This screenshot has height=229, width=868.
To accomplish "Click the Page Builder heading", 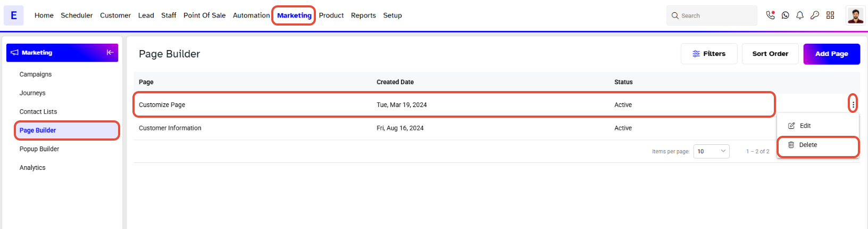I will click(x=170, y=54).
